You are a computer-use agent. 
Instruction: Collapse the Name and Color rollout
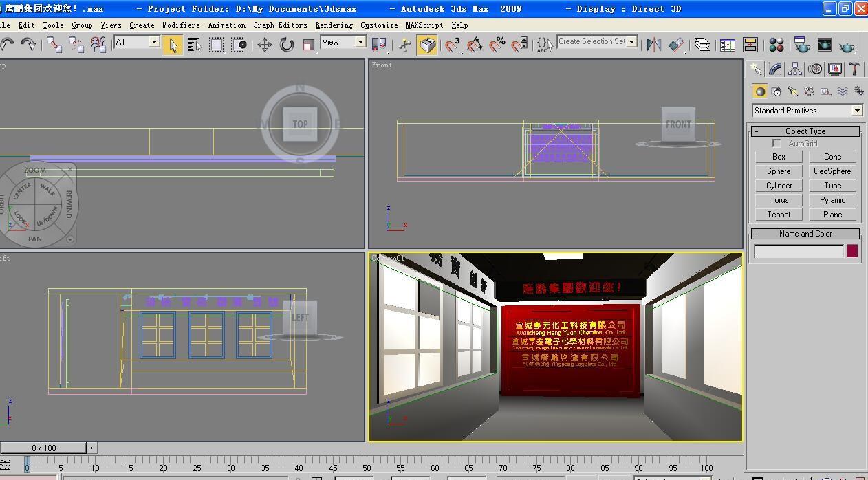pyautogui.click(x=805, y=234)
